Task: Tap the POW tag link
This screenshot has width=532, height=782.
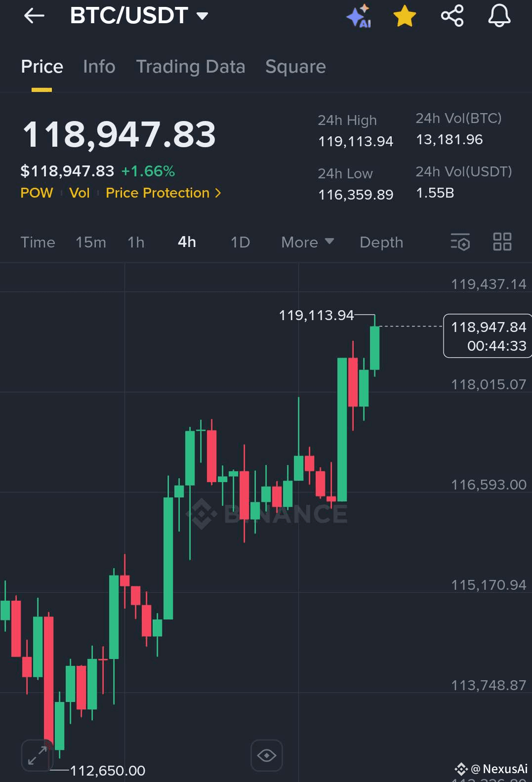Action: [x=37, y=193]
